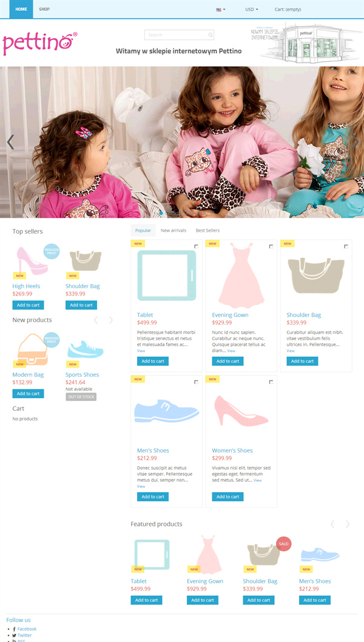Click the Pettino logo
Image resolution: width=364 pixels, height=642 pixels.
(39, 43)
